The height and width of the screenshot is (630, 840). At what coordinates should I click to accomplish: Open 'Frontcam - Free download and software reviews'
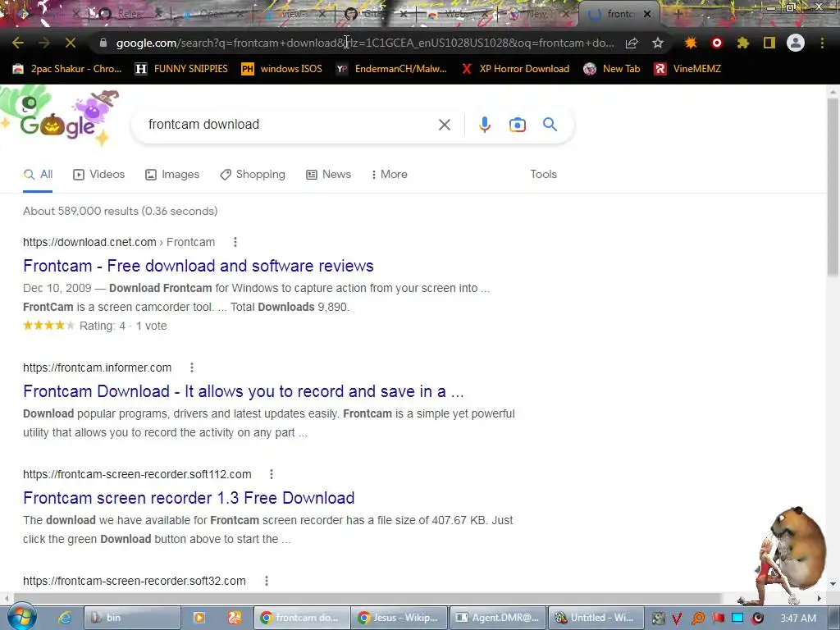(x=199, y=266)
